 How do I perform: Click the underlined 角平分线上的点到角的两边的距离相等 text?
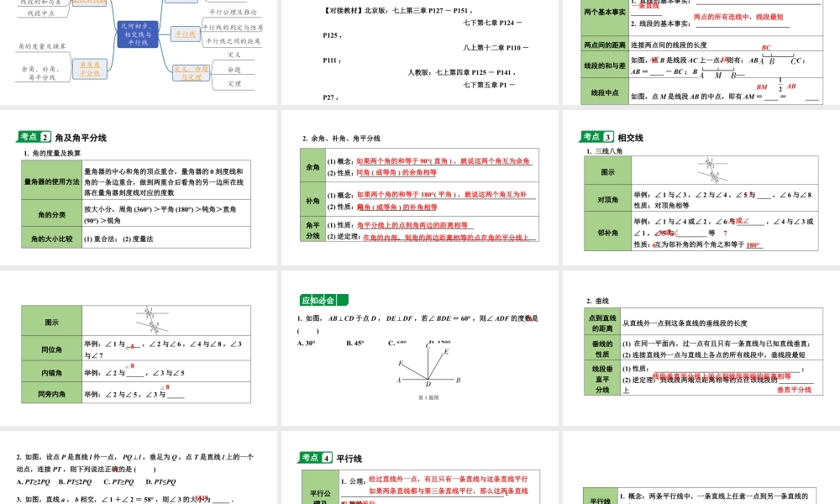(x=413, y=225)
